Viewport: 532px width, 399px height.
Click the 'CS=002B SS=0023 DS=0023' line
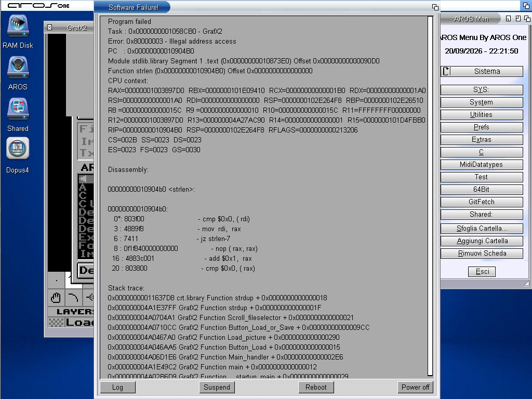(x=155, y=140)
